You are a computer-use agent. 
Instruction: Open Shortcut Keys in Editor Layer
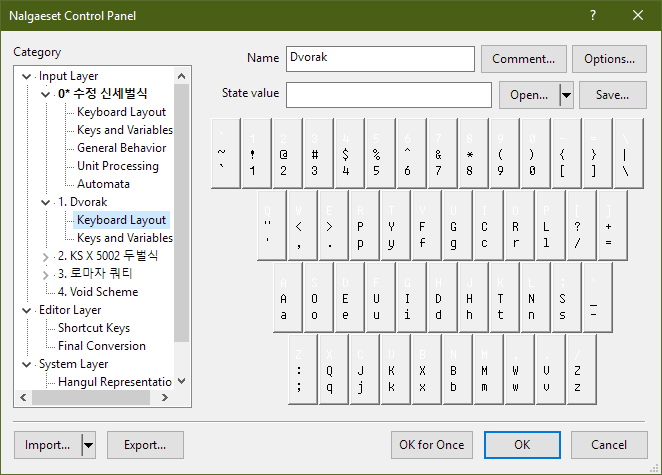[94, 328]
